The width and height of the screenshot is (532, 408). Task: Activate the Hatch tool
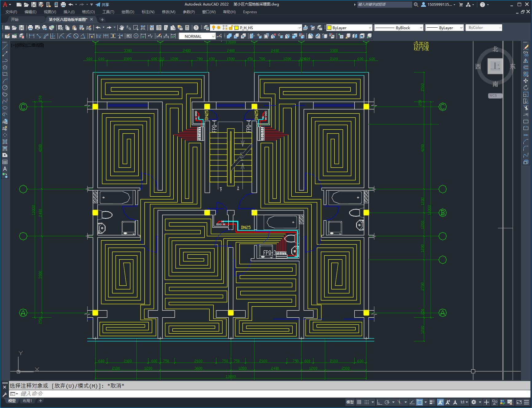click(x=5, y=142)
